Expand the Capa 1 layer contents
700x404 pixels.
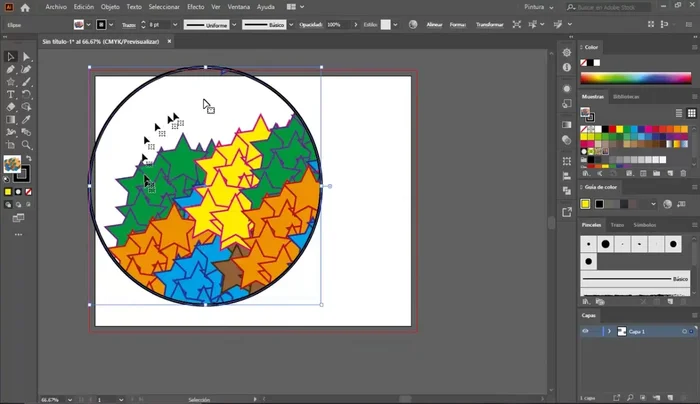tap(608, 331)
